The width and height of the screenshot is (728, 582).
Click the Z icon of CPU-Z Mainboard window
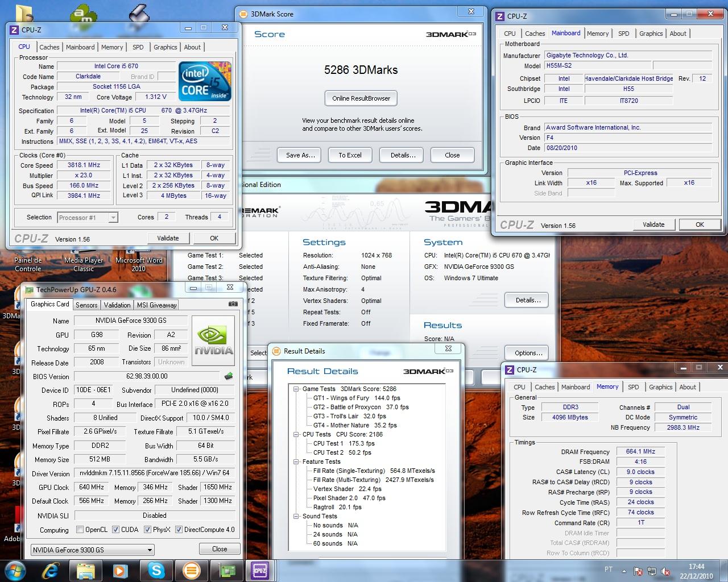pos(500,16)
